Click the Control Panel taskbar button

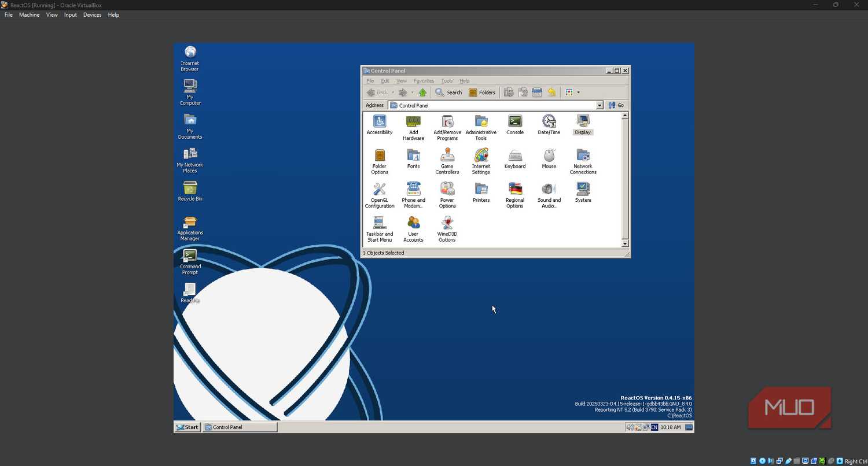tap(240, 427)
